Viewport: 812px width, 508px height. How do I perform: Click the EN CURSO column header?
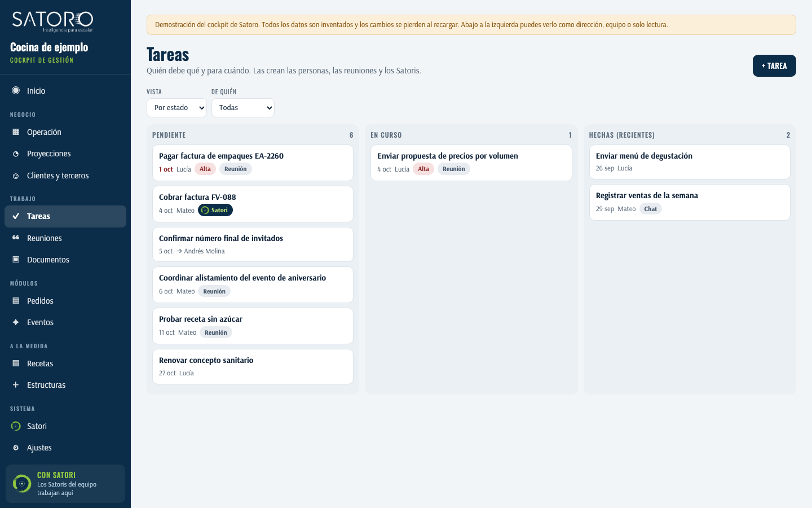[x=386, y=135]
